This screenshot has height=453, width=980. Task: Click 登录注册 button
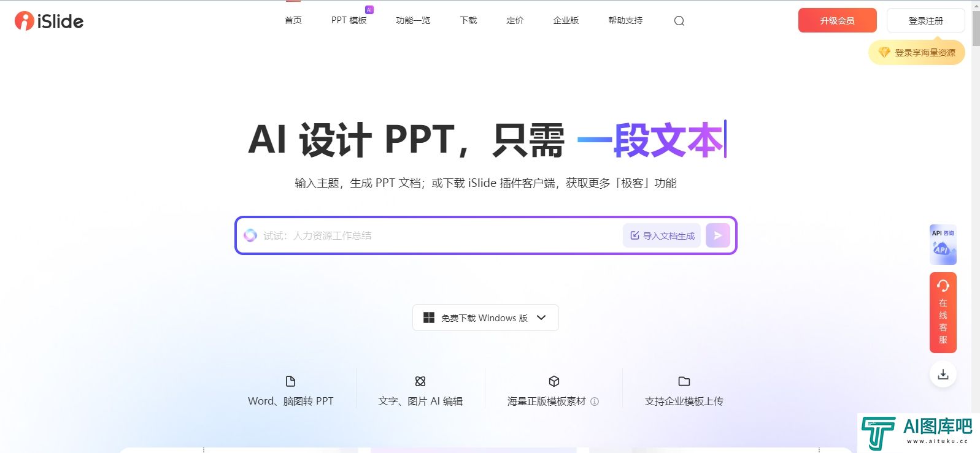point(926,21)
